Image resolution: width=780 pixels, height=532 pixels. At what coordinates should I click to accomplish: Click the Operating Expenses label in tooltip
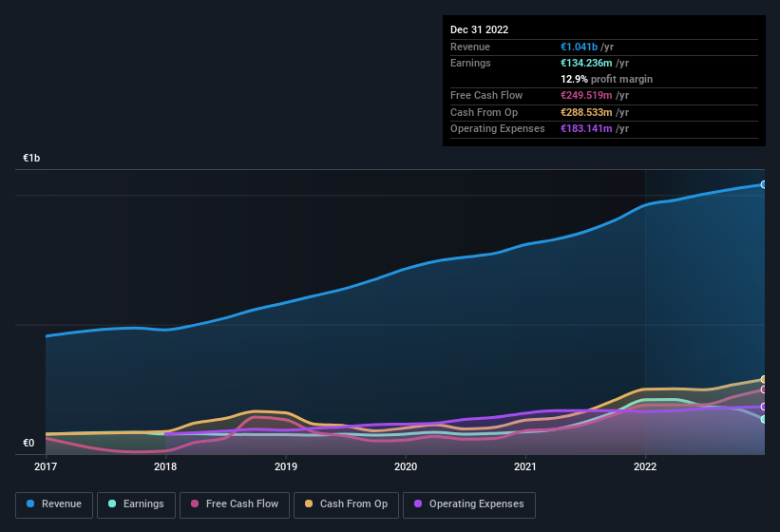click(498, 128)
